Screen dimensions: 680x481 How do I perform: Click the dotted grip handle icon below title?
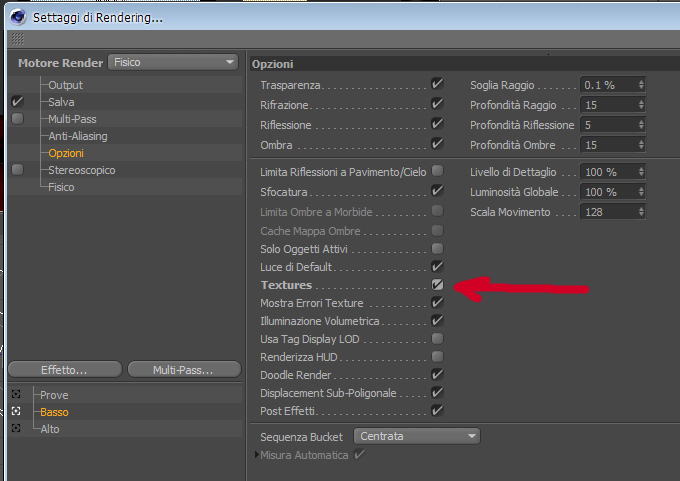(18, 39)
